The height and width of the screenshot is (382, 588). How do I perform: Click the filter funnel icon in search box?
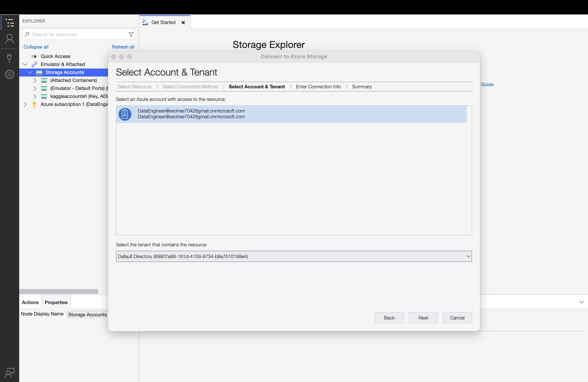[x=131, y=35]
